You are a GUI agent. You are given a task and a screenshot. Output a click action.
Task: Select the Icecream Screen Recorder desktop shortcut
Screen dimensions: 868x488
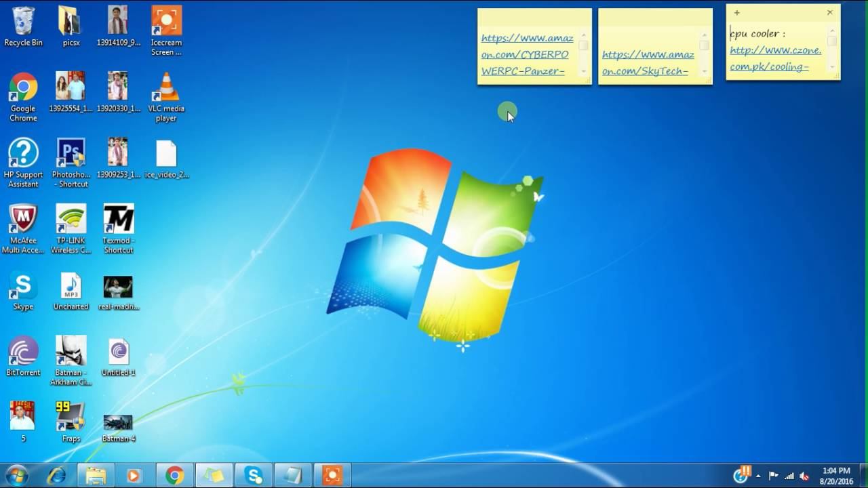pyautogui.click(x=166, y=30)
